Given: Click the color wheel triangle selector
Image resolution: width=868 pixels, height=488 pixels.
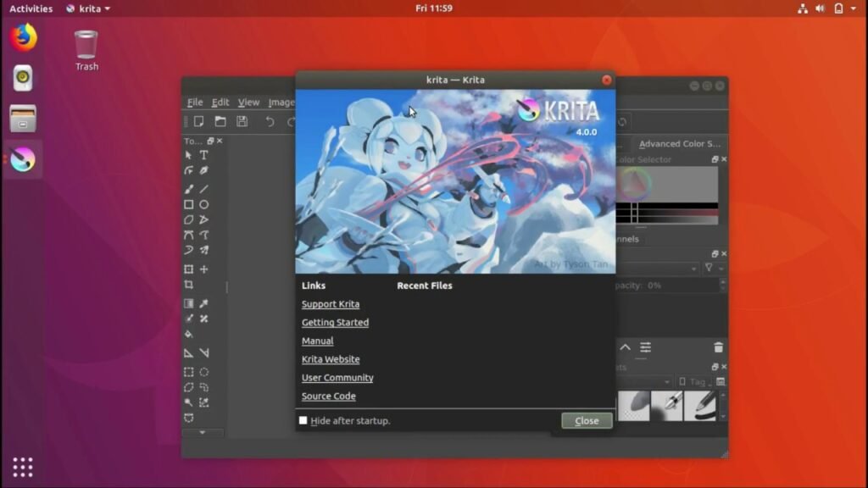Looking at the screenshot, I should point(634,183).
